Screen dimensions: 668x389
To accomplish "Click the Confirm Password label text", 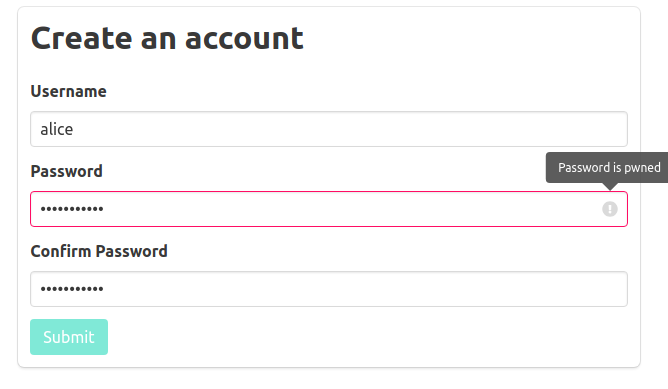I will pyautogui.click(x=99, y=251).
